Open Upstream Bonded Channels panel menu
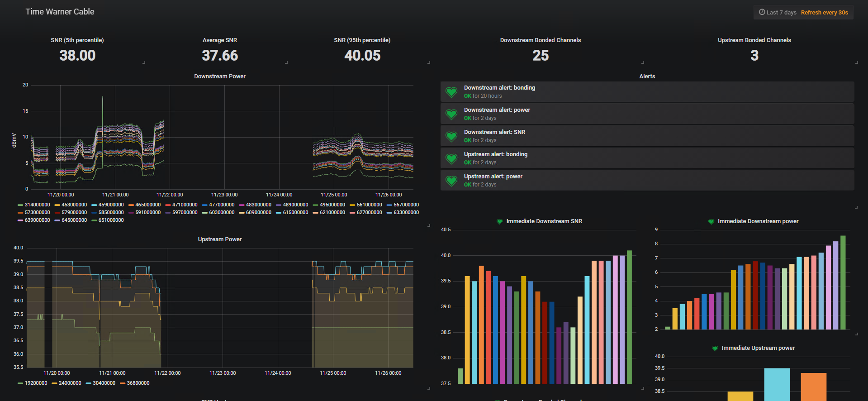 pyautogui.click(x=754, y=40)
